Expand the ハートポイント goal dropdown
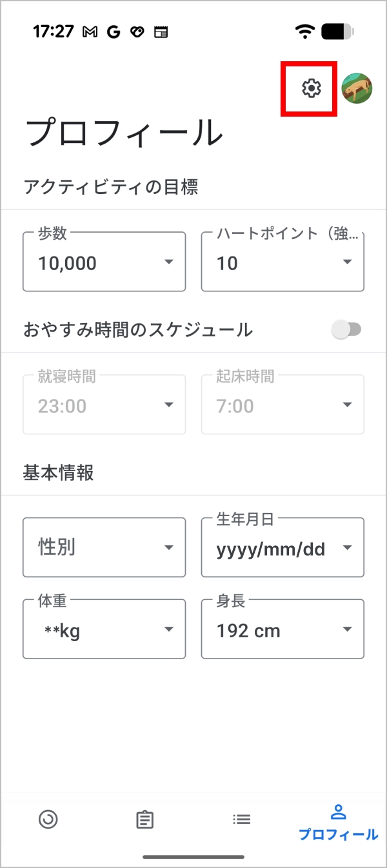The width and height of the screenshot is (387, 868). (283, 262)
